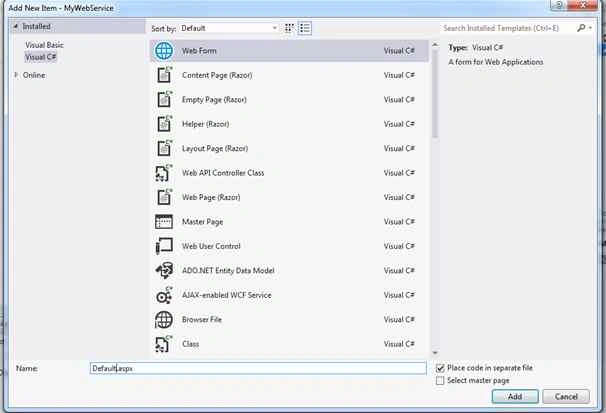Select Visual Basic in the tree

(x=44, y=45)
